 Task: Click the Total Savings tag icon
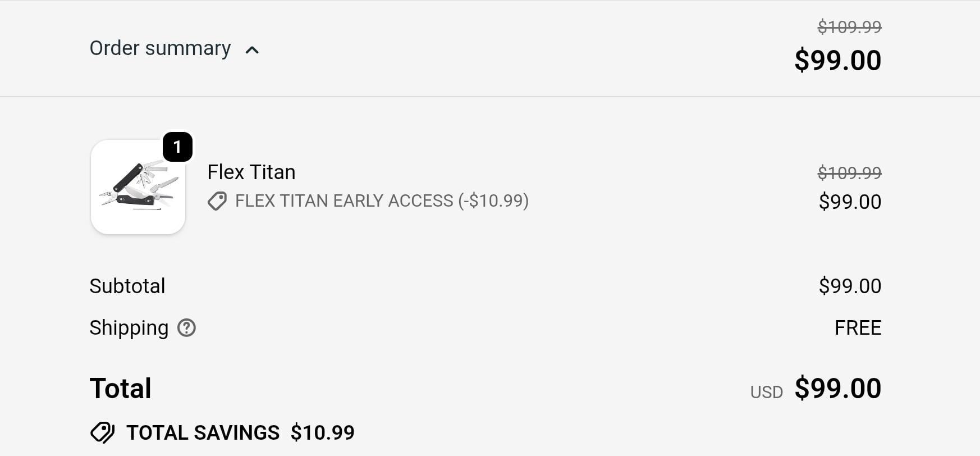(x=103, y=432)
